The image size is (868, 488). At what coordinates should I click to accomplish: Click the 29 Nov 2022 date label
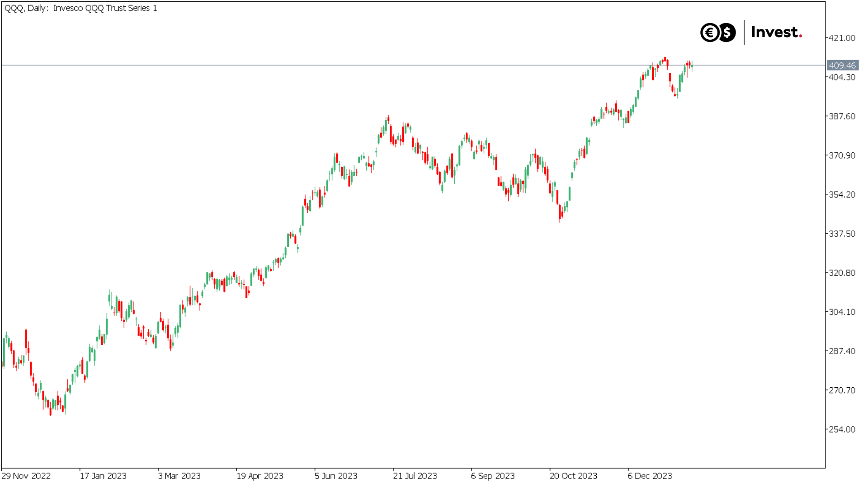pos(26,476)
